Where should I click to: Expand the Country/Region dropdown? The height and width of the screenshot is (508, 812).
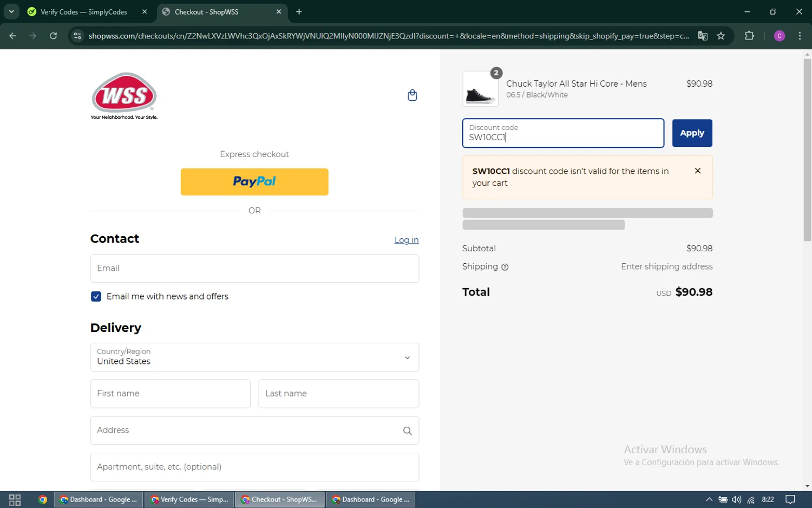(x=254, y=357)
